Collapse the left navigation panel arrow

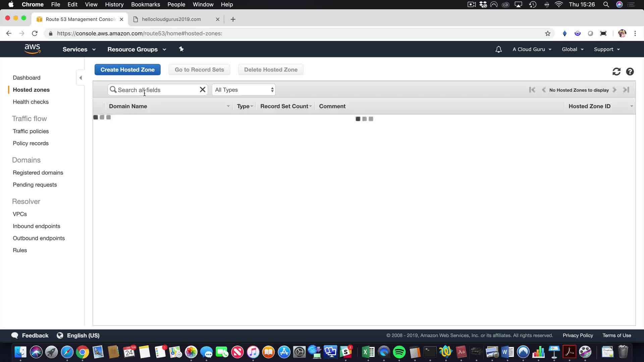80,78
